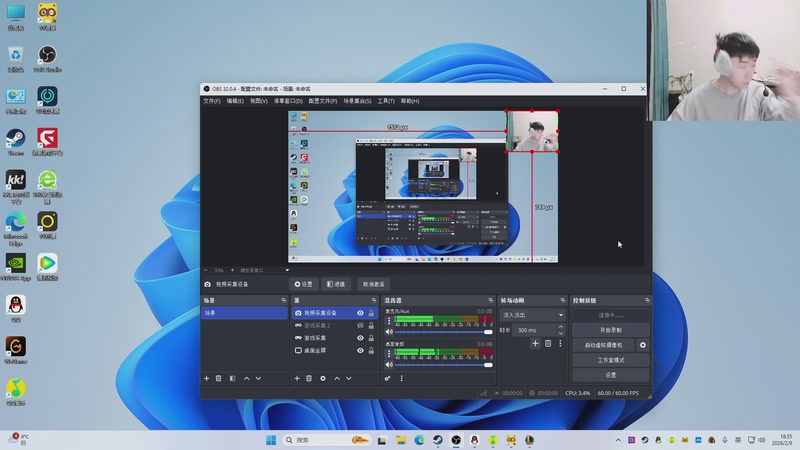Remove selected source with trash icon
Viewport: 800px width, 450px height.
tap(309, 379)
